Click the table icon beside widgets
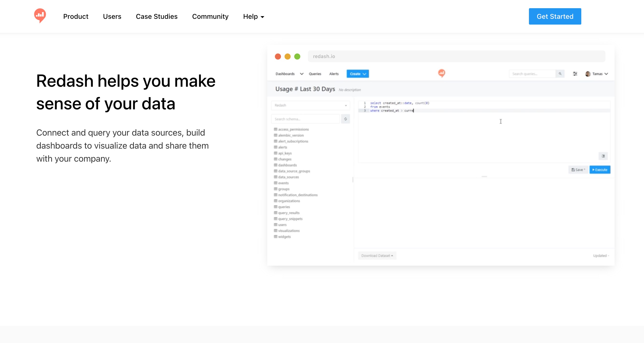644x343 pixels. tap(275, 236)
